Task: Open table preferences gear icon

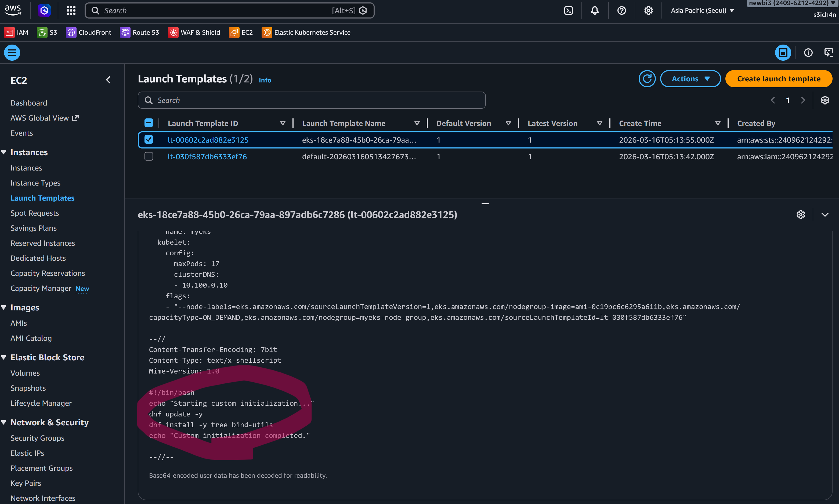Action: click(825, 100)
